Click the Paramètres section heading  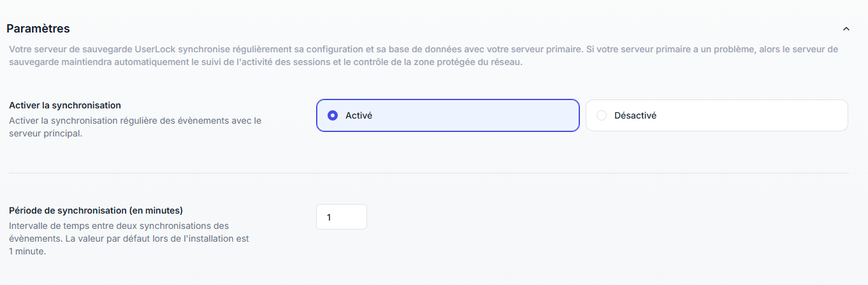click(38, 29)
